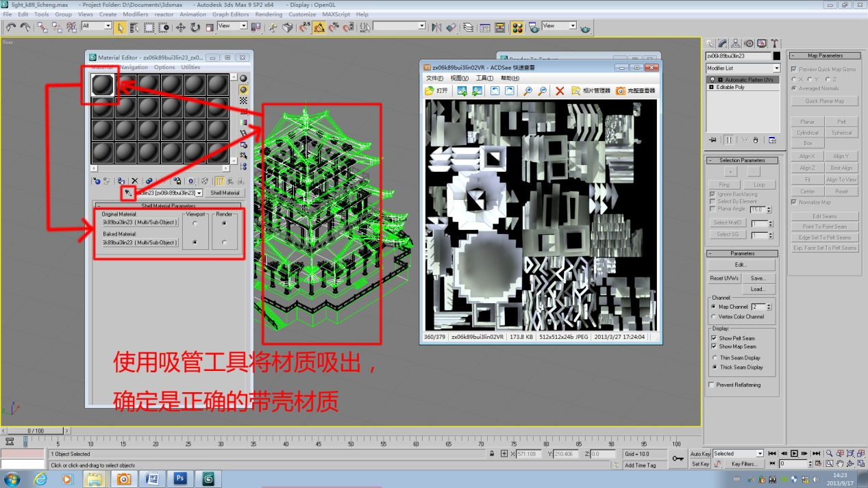Toggle Show Map Seam checkbox
The height and width of the screenshot is (488, 868).
click(713, 346)
